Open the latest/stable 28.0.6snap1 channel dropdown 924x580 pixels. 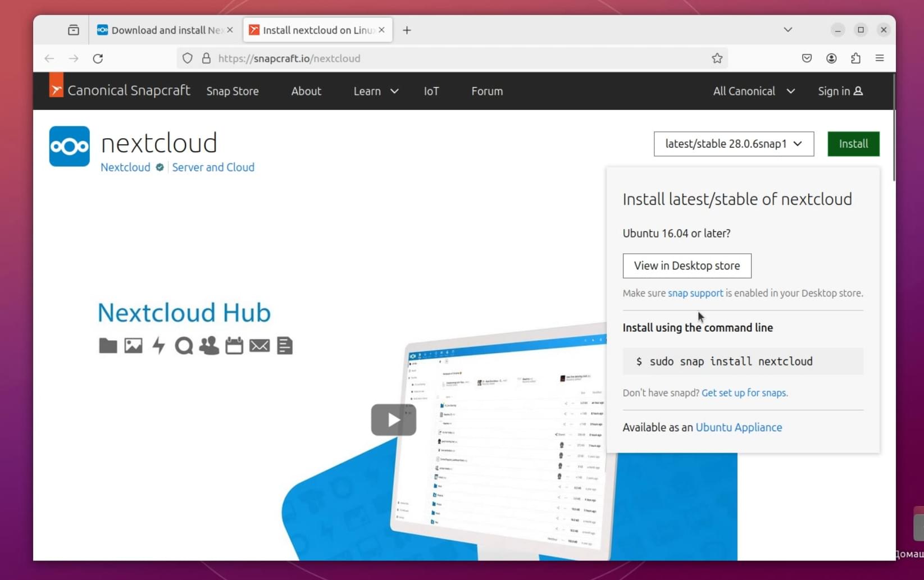coord(734,144)
